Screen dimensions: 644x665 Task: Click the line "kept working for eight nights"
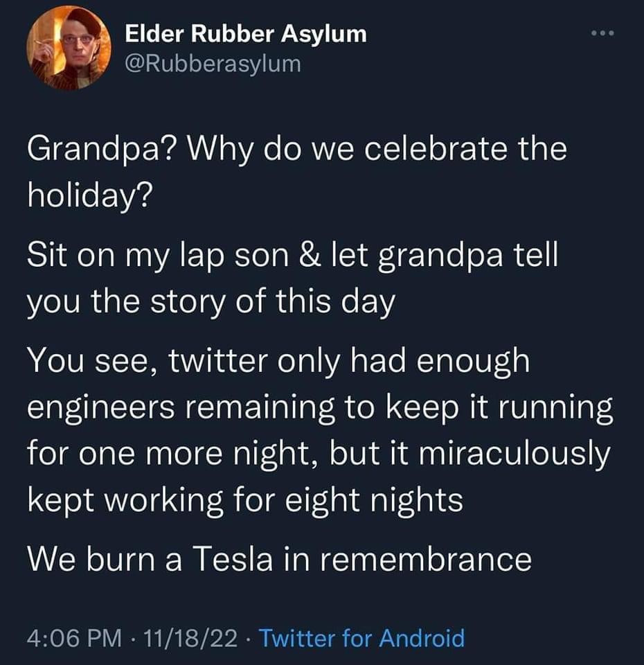(244, 501)
